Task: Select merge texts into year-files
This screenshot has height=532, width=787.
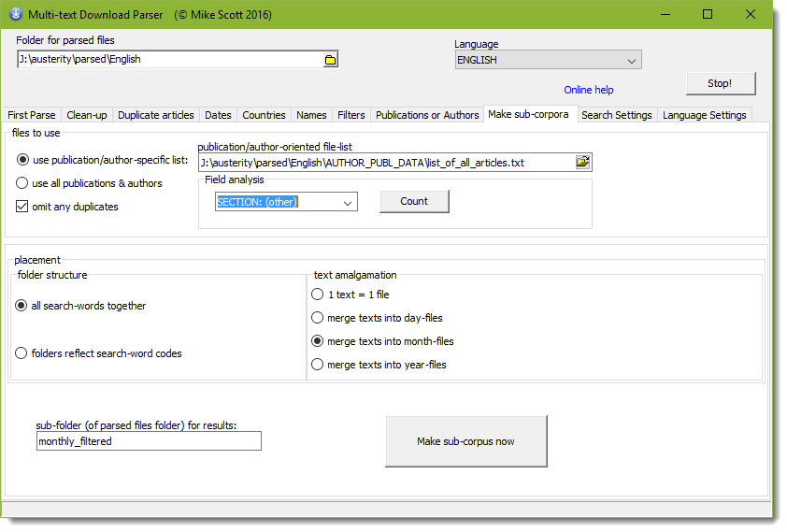Action: (x=318, y=365)
